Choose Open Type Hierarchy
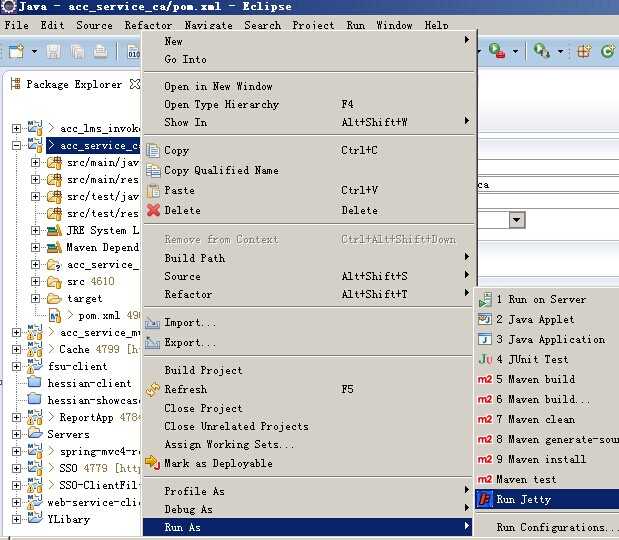Viewport: 619px width, 540px height. pos(309,104)
